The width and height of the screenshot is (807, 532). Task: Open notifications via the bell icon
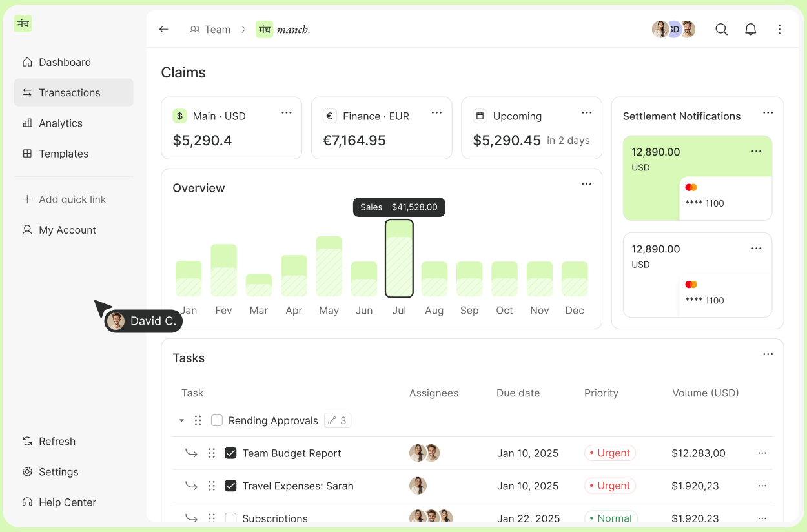click(750, 29)
